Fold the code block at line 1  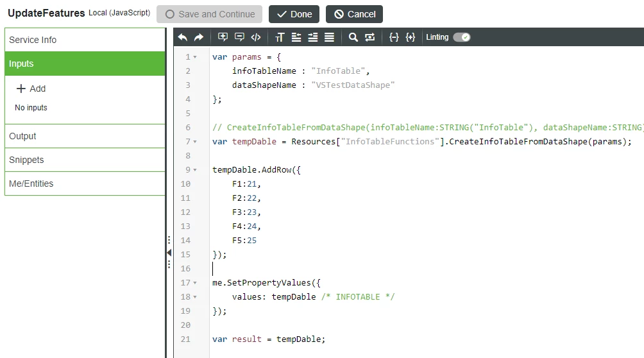click(x=195, y=57)
